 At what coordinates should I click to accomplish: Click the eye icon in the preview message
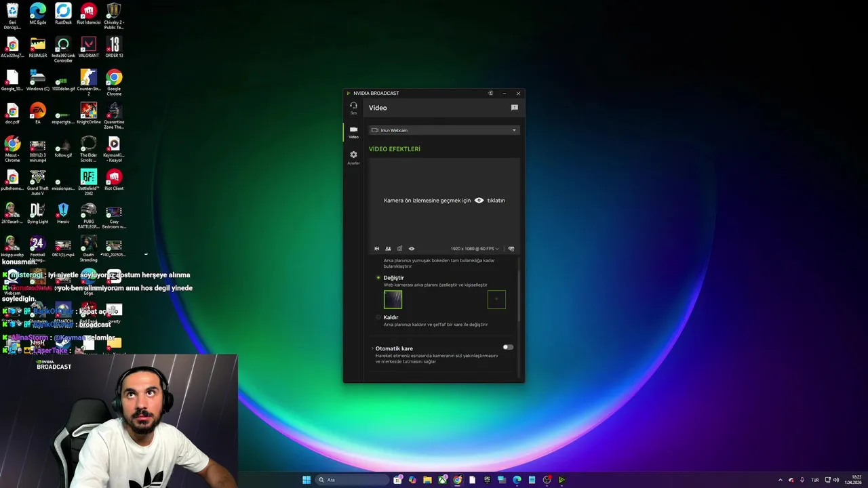coord(479,201)
